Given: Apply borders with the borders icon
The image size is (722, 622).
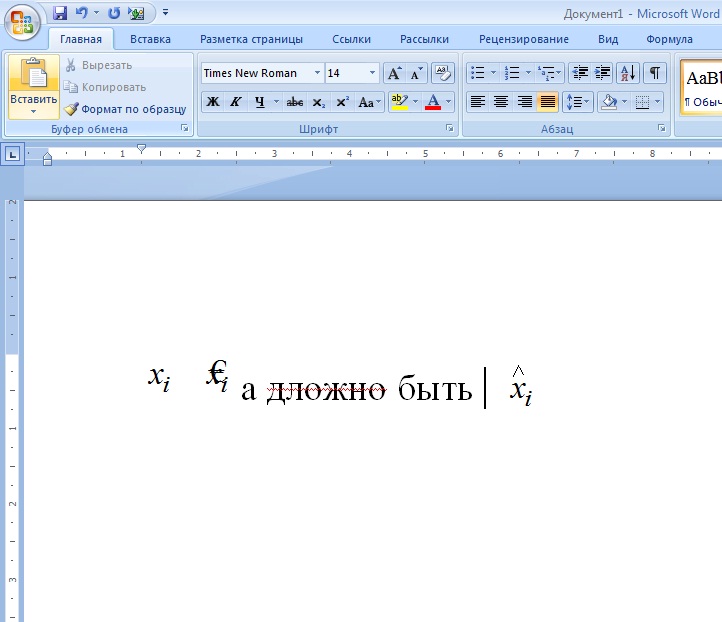Looking at the screenshot, I should tap(642, 101).
